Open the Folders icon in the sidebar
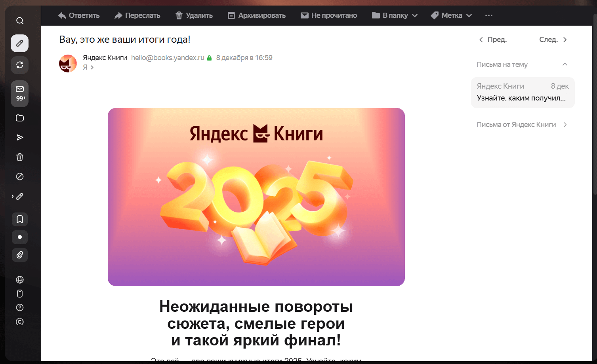Image resolution: width=597 pixels, height=364 pixels. point(19,118)
